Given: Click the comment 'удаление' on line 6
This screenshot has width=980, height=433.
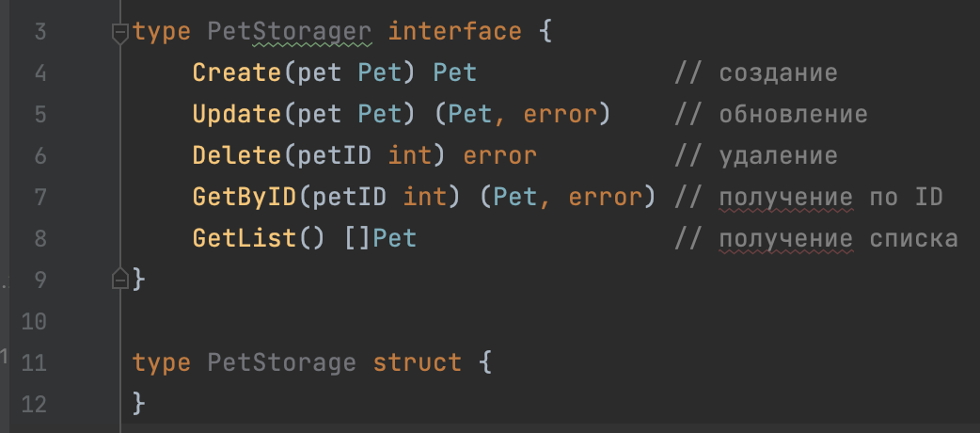Looking at the screenshot, I should point(778,155).
